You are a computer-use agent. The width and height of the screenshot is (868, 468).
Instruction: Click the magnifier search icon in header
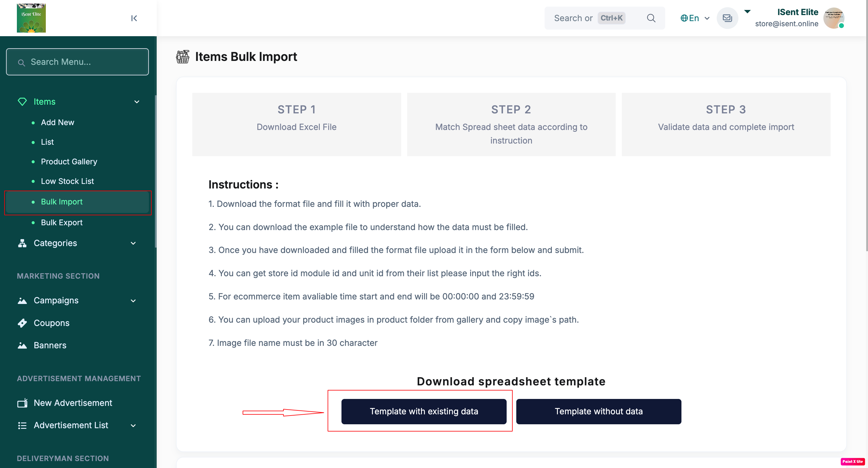point(651,18)
